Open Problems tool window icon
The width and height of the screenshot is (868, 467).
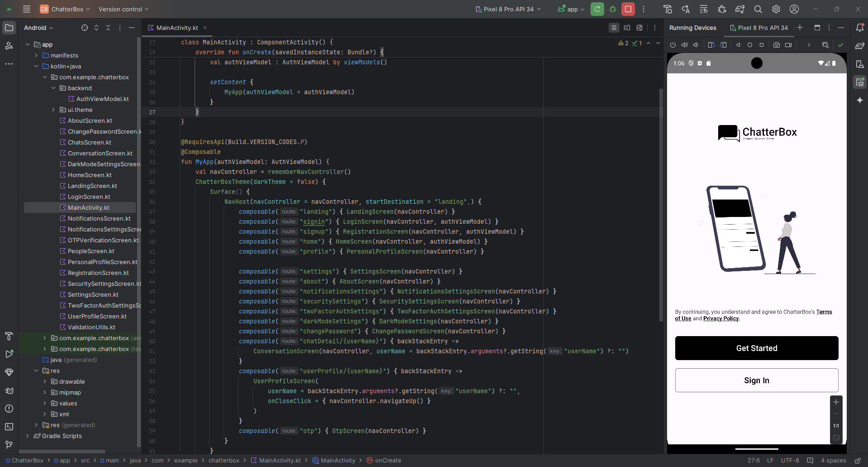pyautogui.click(x=9, y=409)
